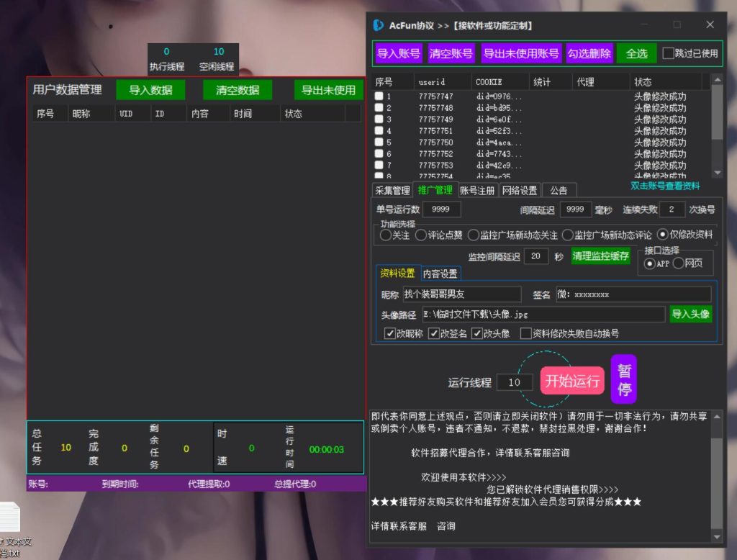The height and width of the screenshot is (560, 737).
Task: Open the 文本文档.txt desktop file icon
Action: [10, 529]
